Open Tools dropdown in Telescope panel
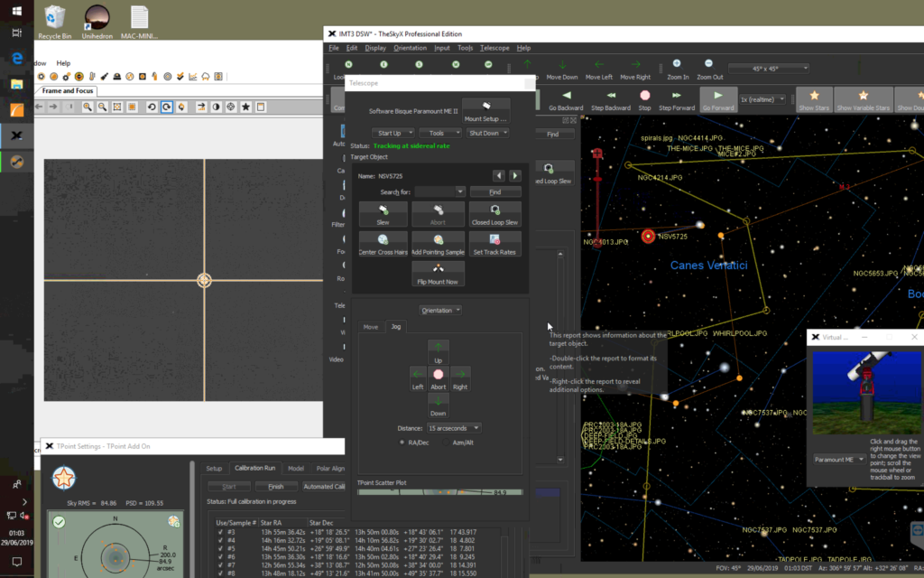This screenshot has height=578, width=924. 440,134
